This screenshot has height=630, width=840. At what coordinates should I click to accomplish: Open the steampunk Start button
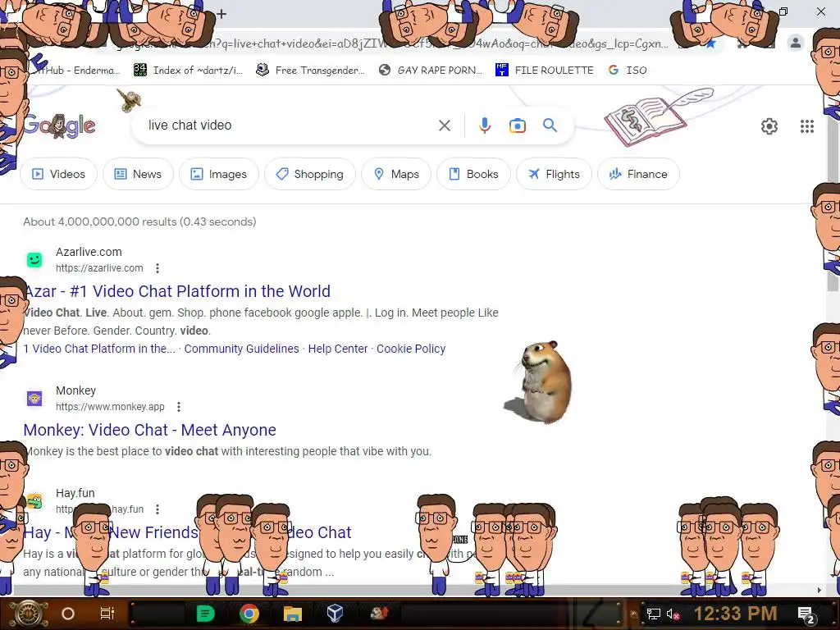coord(29,614)
